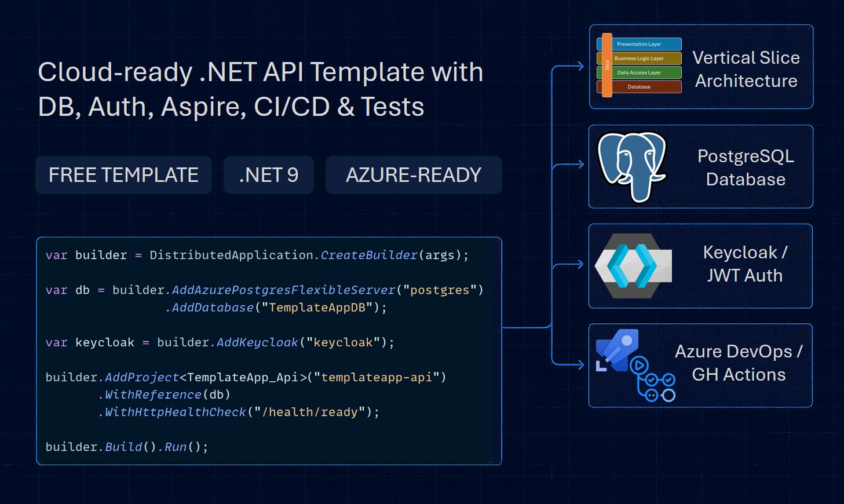Click the FREE TEMPLATE badge
The image size is (844, 504).
tap(123, 175)
